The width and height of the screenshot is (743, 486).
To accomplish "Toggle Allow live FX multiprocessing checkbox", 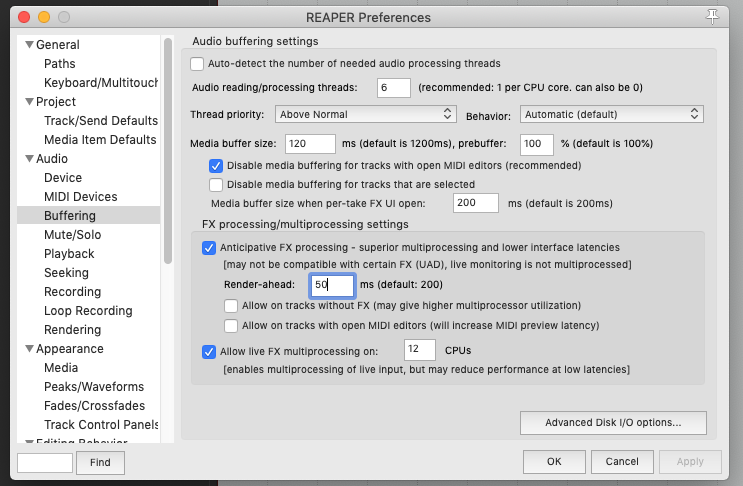I will pyautogui.click(x=208, y=351).
